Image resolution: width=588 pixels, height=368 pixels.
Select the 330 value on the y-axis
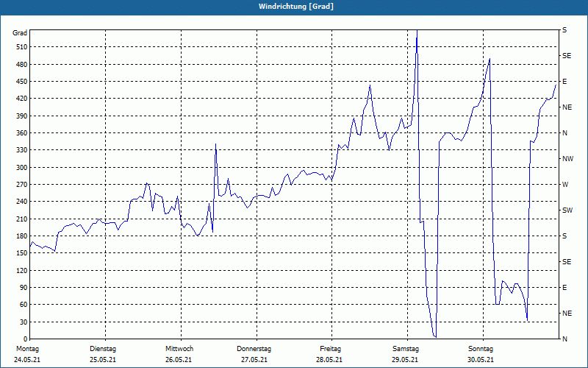point(22,150)
